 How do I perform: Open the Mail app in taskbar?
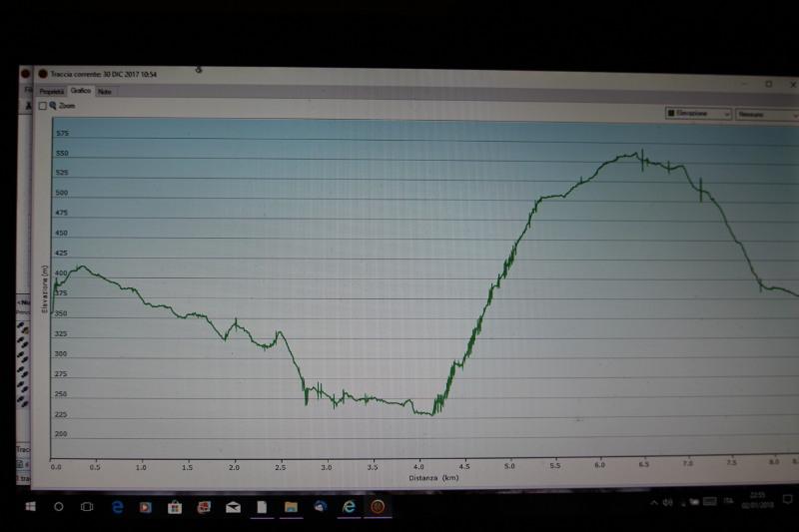pos(233,506)
